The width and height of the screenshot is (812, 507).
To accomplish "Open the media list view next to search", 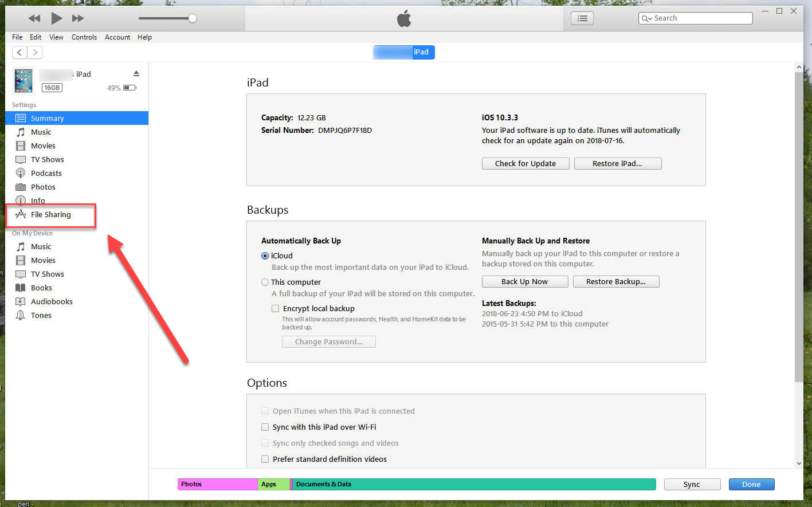I will tap(582, 18).
